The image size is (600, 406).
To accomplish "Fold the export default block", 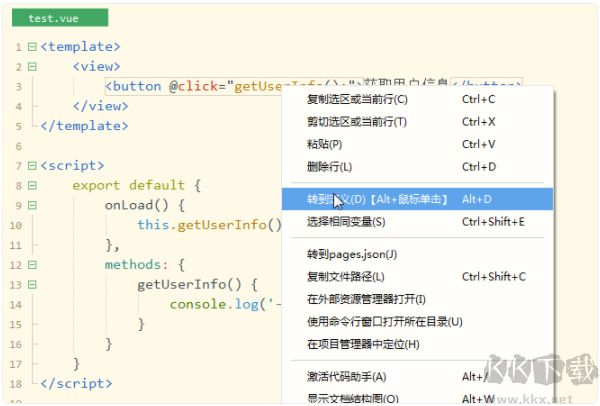I will click(32, 185).
